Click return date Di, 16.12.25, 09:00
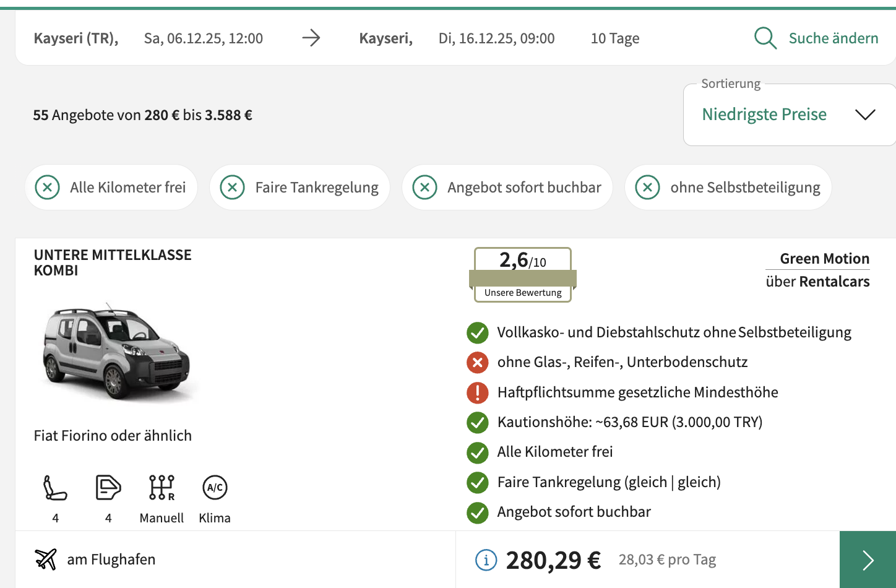 (x=497, y=38)
